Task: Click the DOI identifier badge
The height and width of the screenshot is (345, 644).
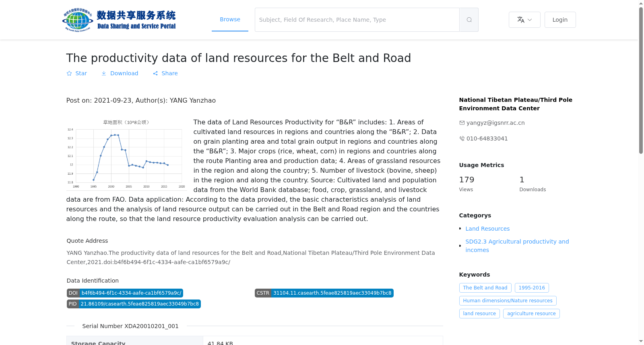Action: [x=125, y=293]
